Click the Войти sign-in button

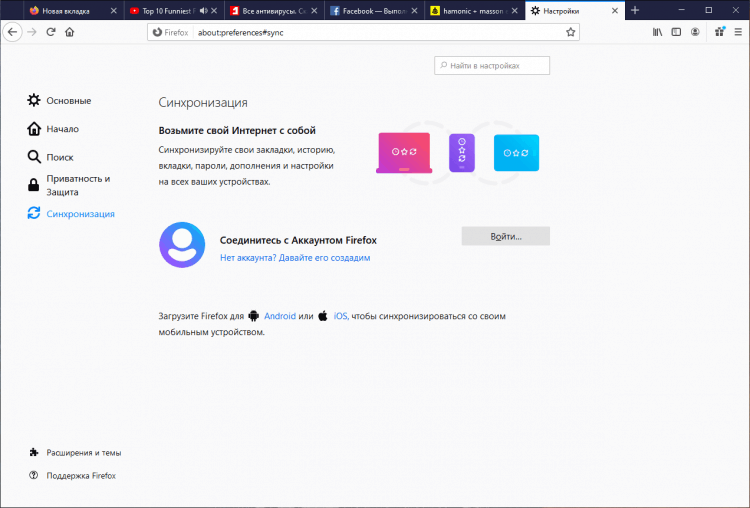505,236
